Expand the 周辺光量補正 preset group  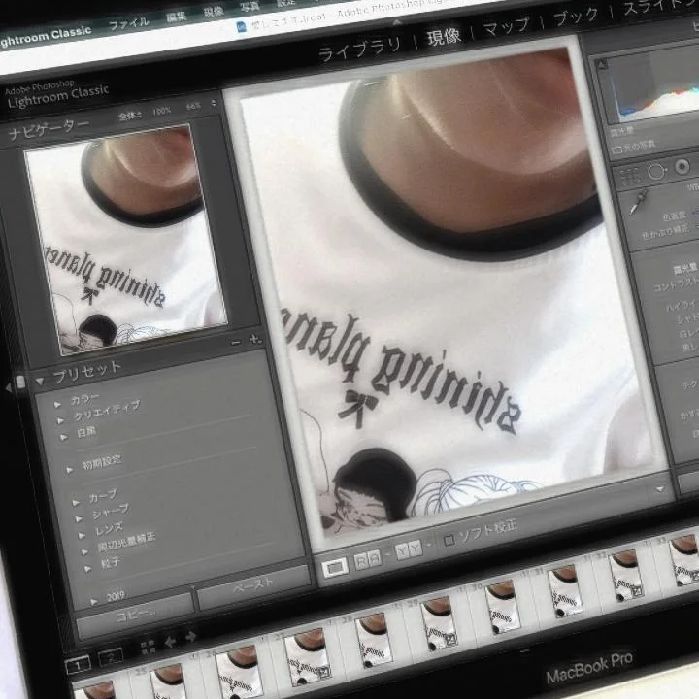[85, 552]
